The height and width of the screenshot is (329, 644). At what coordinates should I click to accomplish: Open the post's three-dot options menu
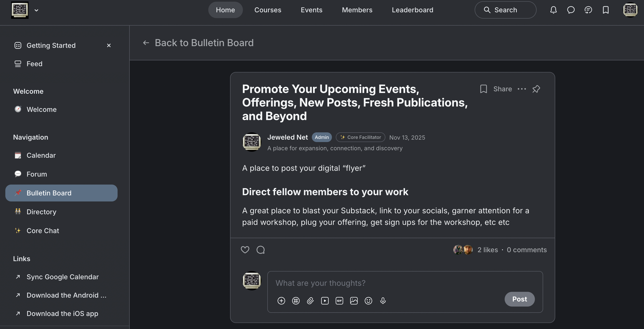pyautogui.click(x=522, y=89)
